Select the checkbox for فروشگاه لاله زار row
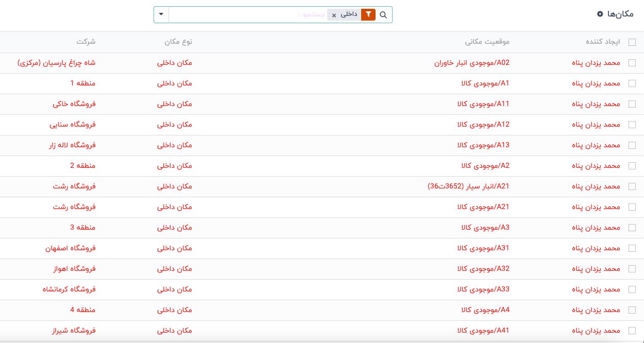The width and height of the screenshot is (644, 343). point(632,145)
